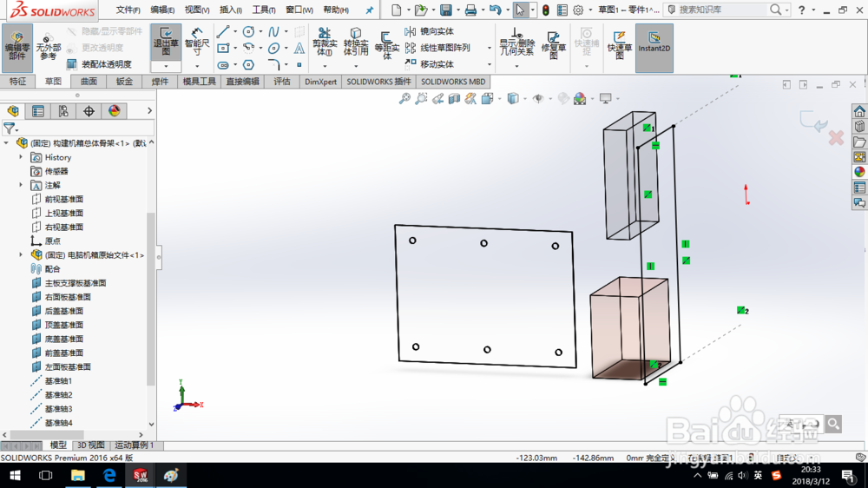Toggle Edit Component (编辑零部件) mode
868x488 pixels.
click(17, 46)
